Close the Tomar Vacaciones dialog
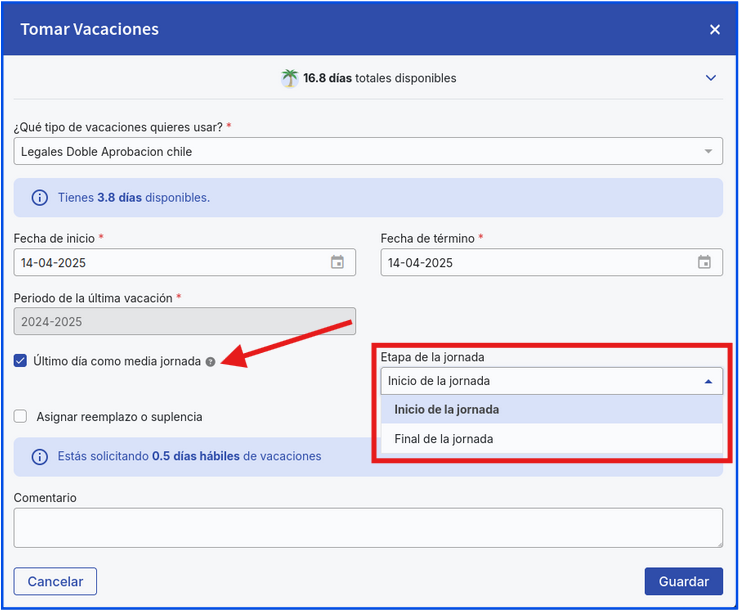 tap(714, 30)
